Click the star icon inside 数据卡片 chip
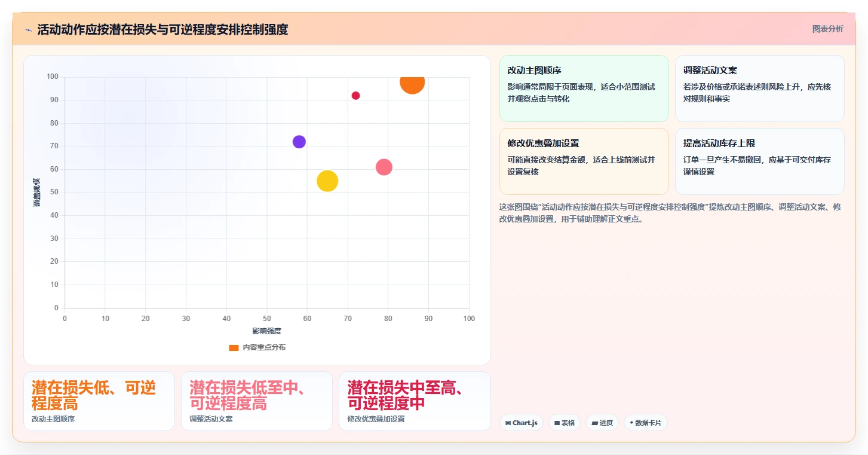 (631, 423)
